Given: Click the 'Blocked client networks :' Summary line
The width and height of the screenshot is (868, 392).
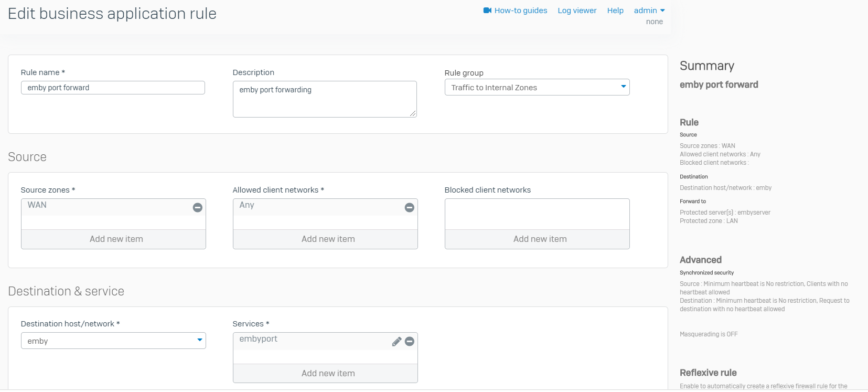Looking at the screenshot, I should click(714, 163).
